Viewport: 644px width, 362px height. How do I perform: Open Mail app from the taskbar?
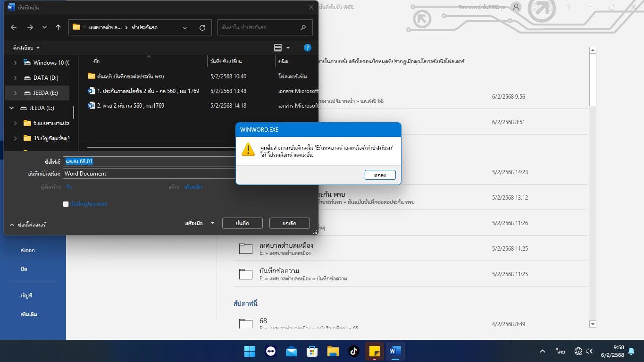point(292,351)
